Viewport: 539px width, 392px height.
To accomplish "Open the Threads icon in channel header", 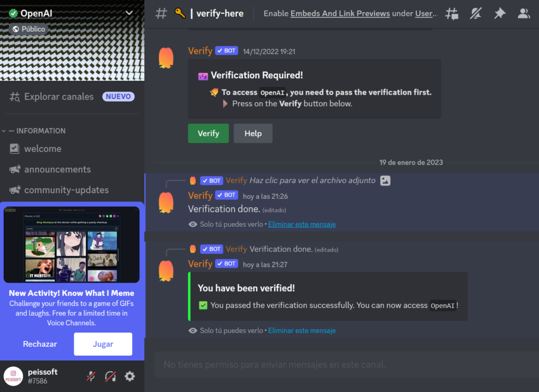I will click(452, 14).
